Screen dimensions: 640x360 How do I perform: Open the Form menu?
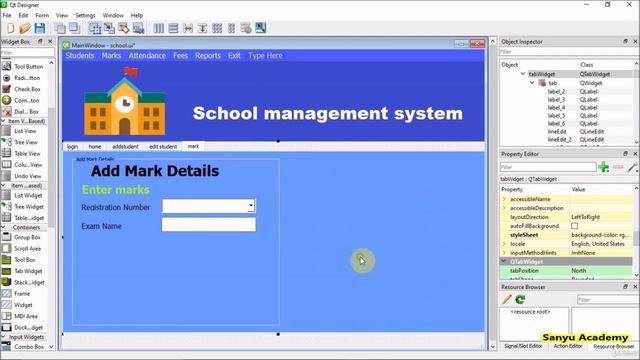[x=42, y=15]
